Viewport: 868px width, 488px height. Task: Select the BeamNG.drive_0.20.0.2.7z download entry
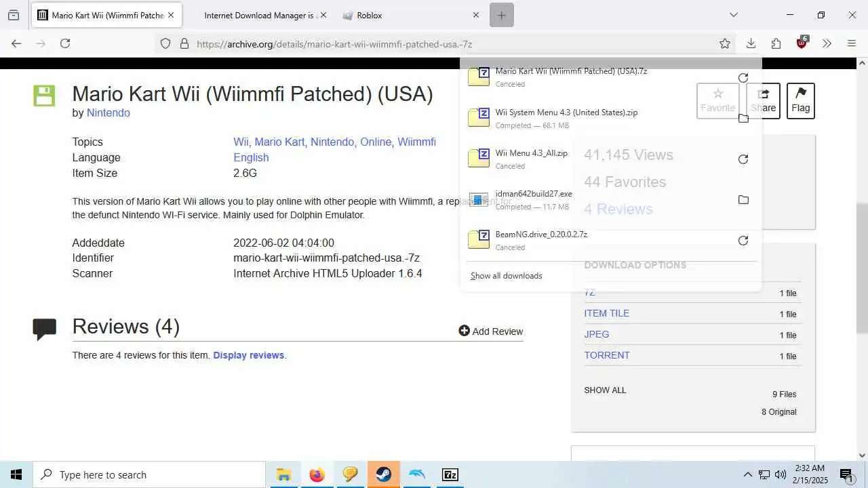595,241
